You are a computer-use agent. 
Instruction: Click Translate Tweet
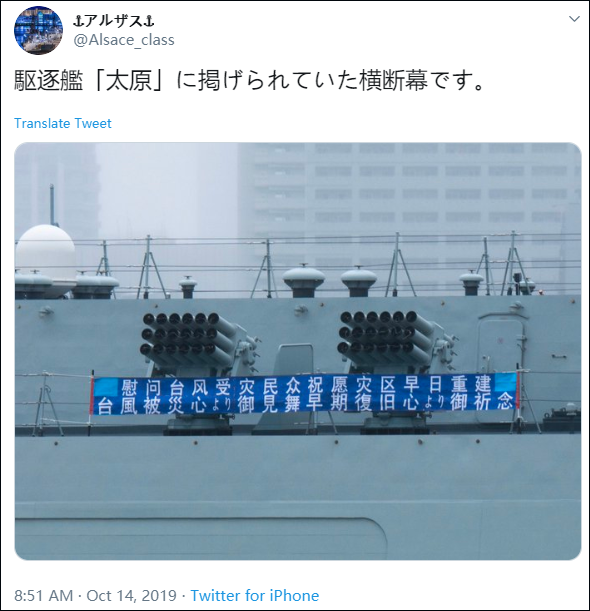(63, 123)
